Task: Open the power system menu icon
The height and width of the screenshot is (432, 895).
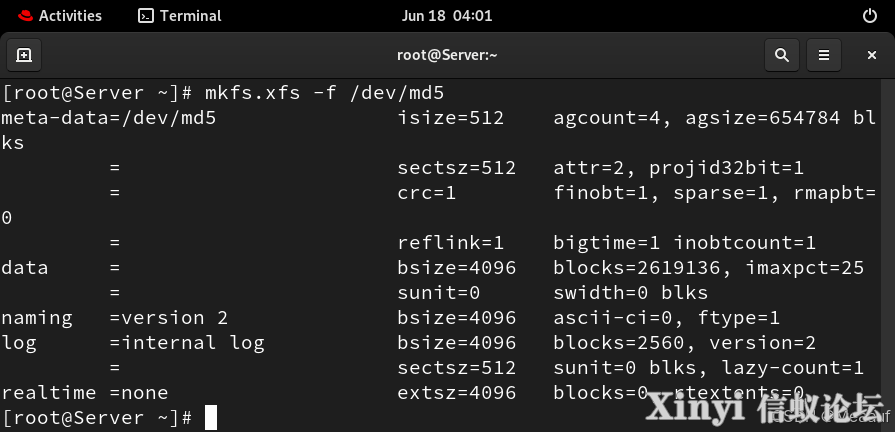Action: click(869, 16)
